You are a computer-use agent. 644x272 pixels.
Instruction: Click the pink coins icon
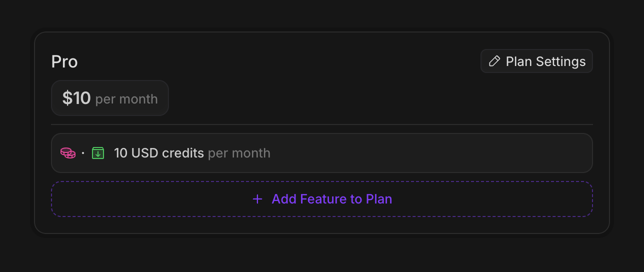68,153
